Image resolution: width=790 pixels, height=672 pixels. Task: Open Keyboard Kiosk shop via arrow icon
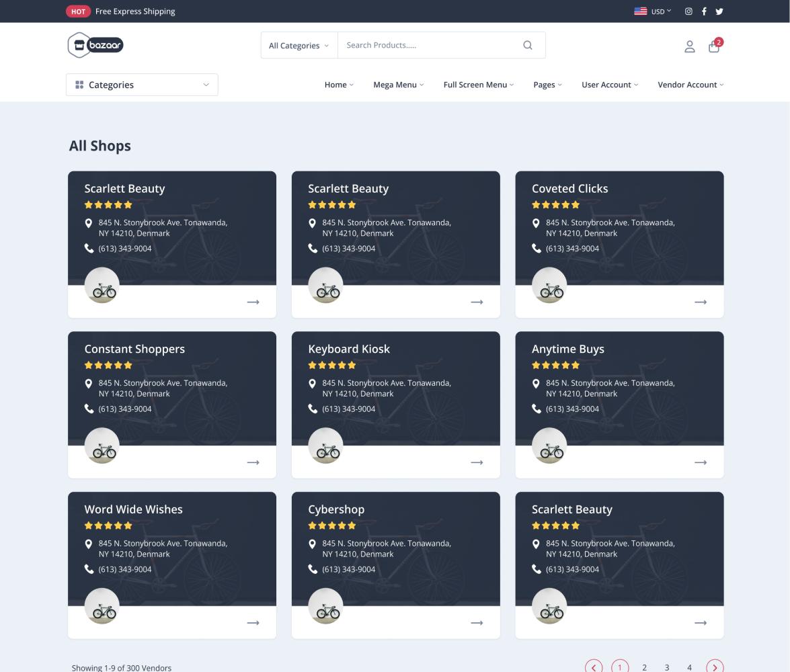point(477,462)
